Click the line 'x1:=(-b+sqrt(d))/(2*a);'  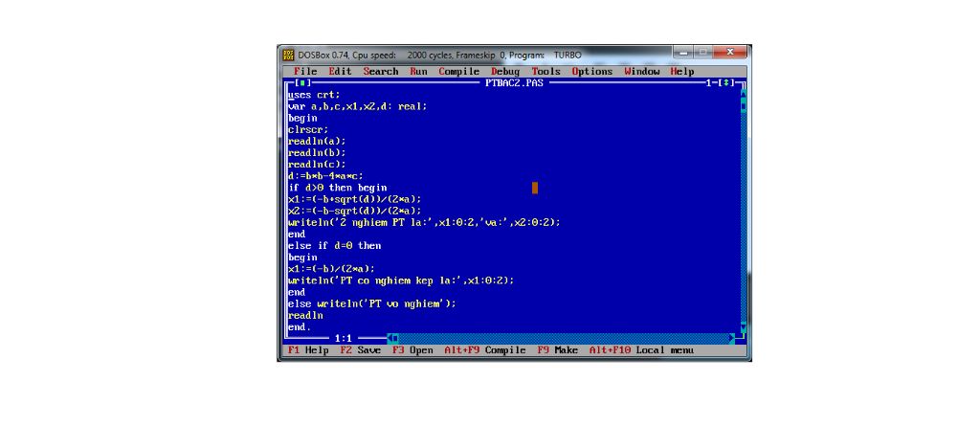pos(355,199)
